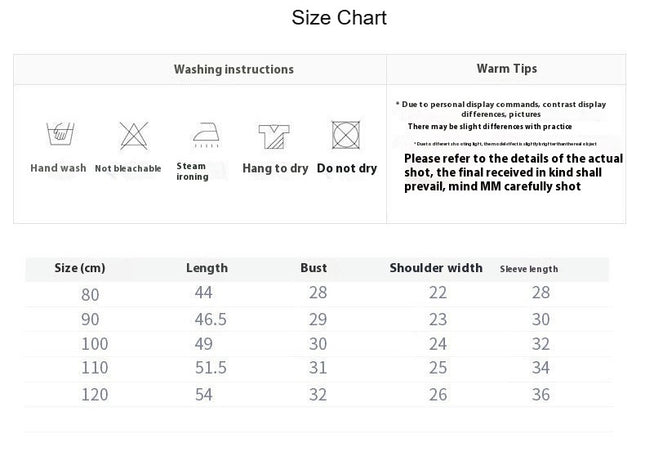Click the bold 'Please refer to the details' text
Image resolution: width=645 pixels, height=474 pixels.
click(513, 172)
